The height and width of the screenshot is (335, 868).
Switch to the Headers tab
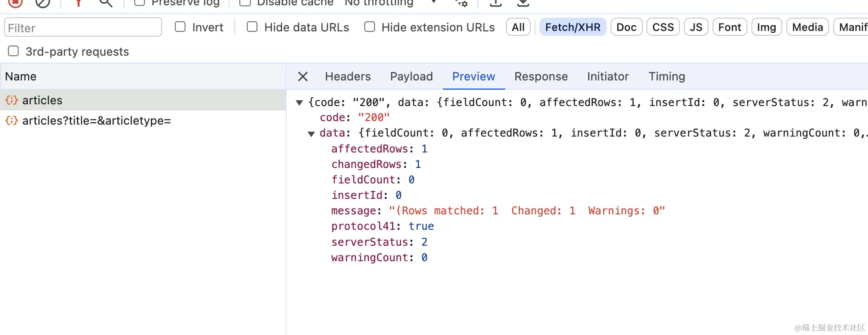(347, 76)
